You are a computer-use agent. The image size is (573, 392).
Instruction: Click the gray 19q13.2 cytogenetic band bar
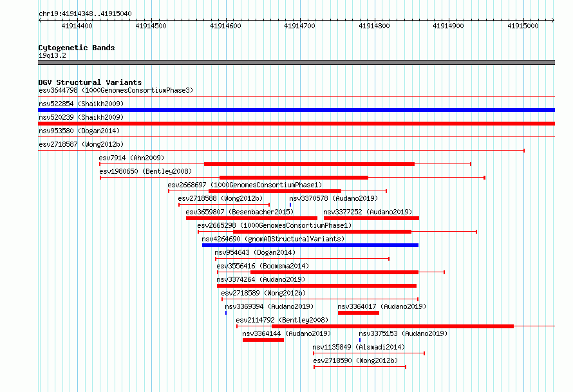(296, 62)
